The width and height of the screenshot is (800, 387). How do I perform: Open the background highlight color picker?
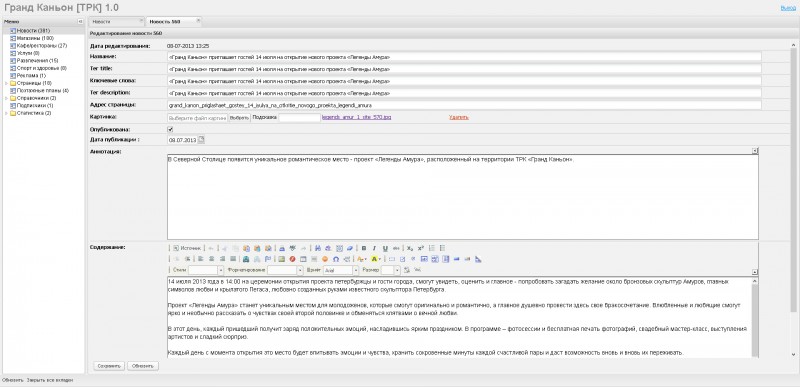[x=376, y=259]
